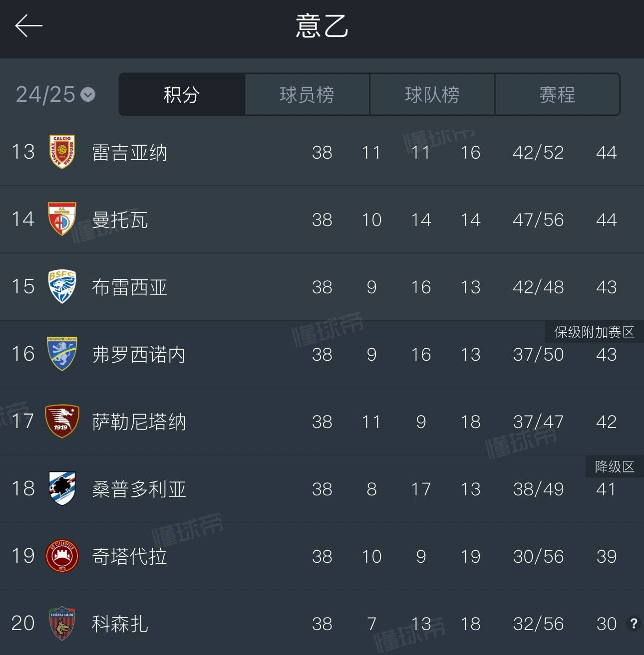This screenshot has width=644, height=655.
Task: Expand the season selector chevron
Action: [x=88, y=95]
